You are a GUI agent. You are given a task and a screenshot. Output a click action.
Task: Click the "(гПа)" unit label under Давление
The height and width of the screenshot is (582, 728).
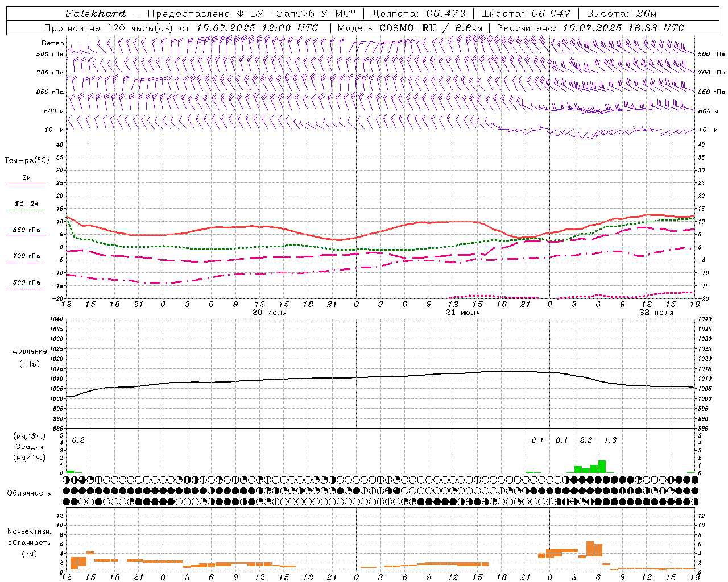tap(29, 364)
